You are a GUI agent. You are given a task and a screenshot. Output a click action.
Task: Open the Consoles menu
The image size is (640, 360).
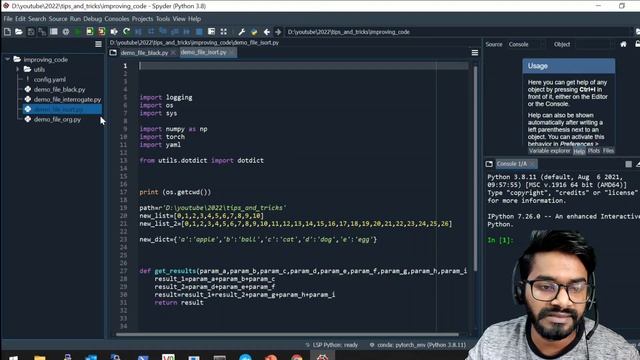tap(117, 19)
